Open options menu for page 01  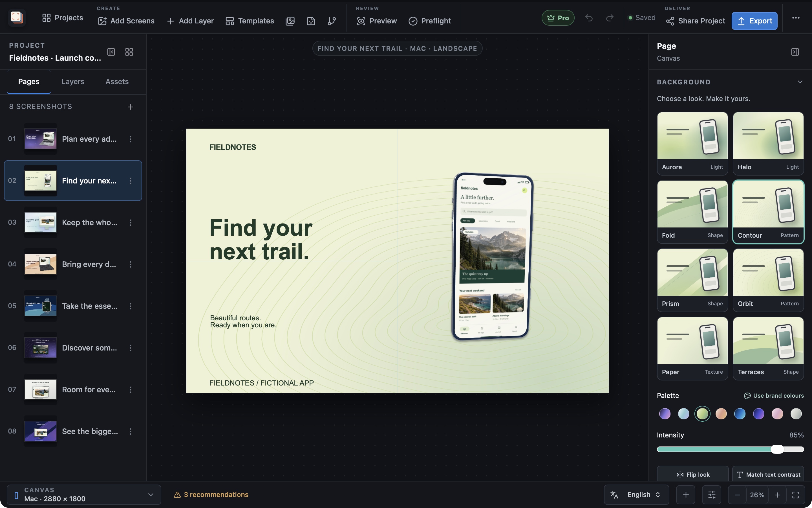point(131,139)
